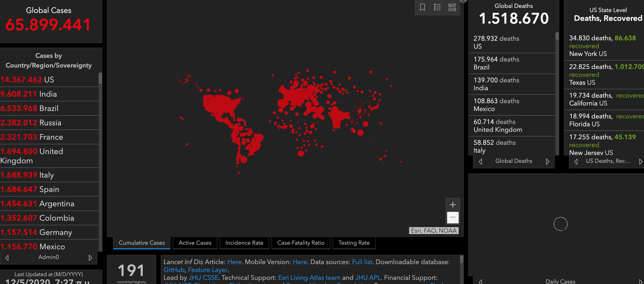Go to next Admin0 cases list
The height and width of the screenshot is (284, 644).
(x=90, y=258)
